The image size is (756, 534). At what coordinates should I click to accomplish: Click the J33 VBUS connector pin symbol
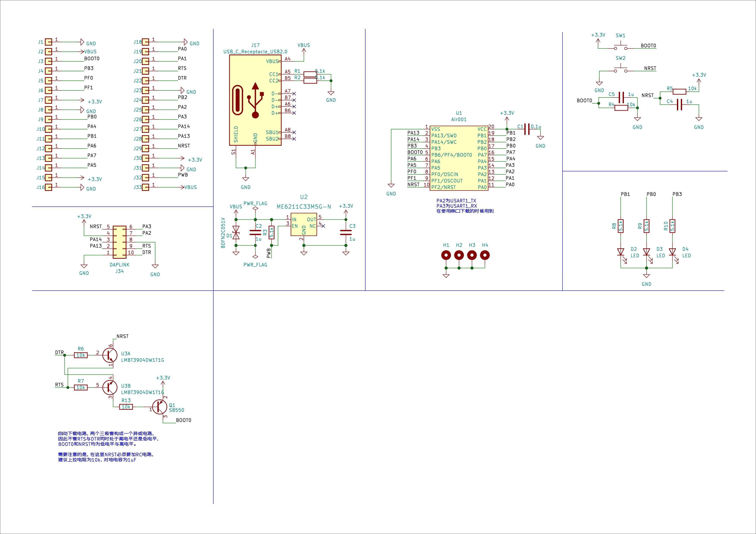[x=146, y=187]
